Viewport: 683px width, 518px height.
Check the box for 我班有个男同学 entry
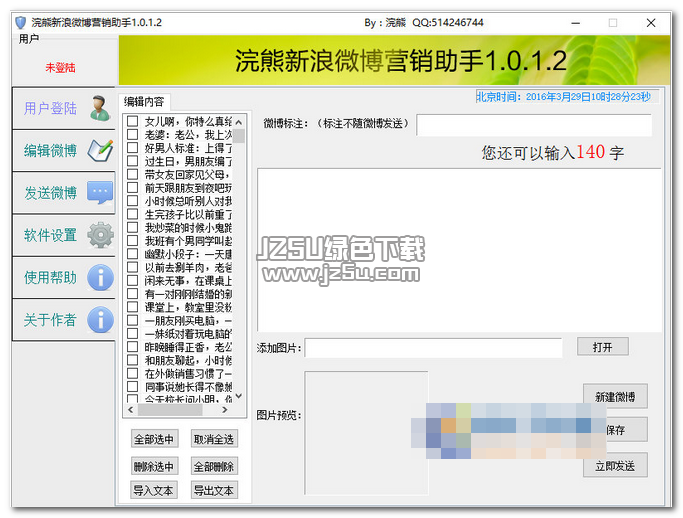(132, 240)
